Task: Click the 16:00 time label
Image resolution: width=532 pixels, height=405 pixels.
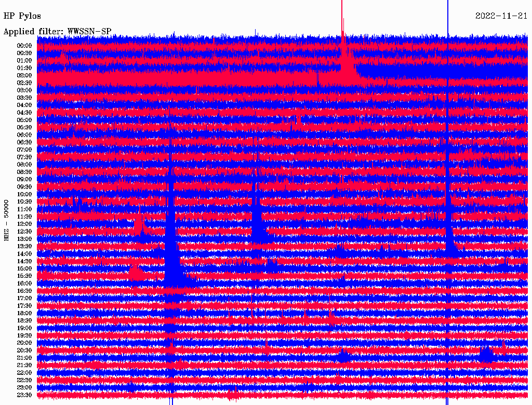Action: 24,283
